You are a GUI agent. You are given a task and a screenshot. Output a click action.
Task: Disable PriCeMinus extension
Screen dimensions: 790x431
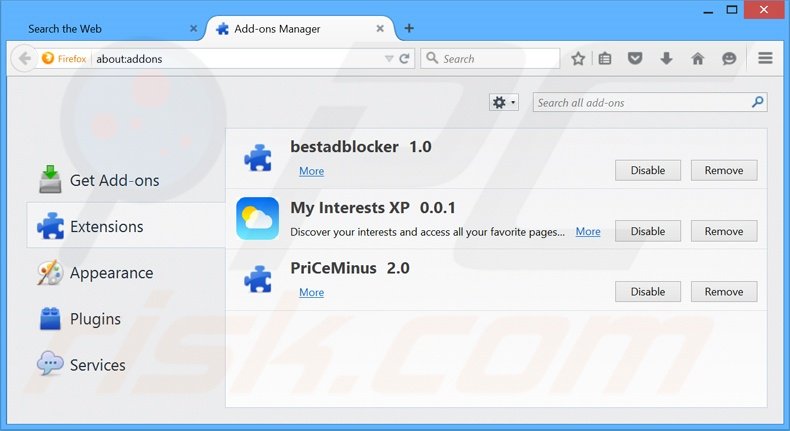coord(648,291)
